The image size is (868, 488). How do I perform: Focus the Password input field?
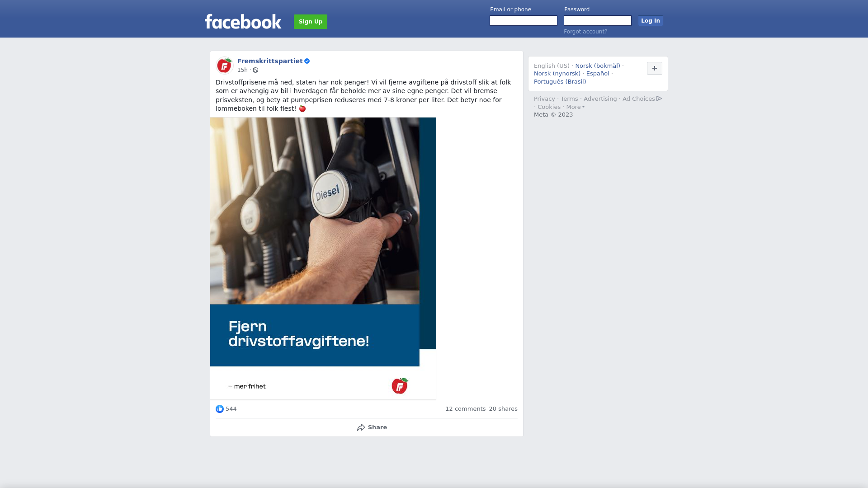[598, 21]
